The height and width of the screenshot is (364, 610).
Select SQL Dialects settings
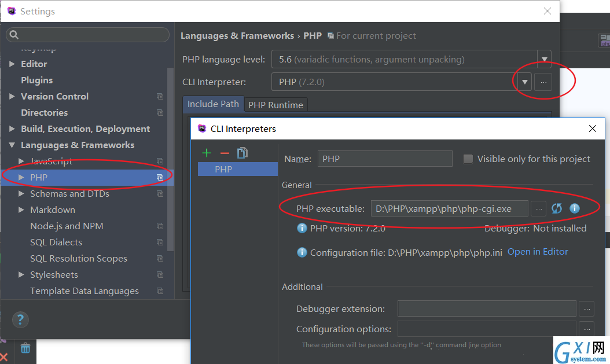(x=56, y=242)
